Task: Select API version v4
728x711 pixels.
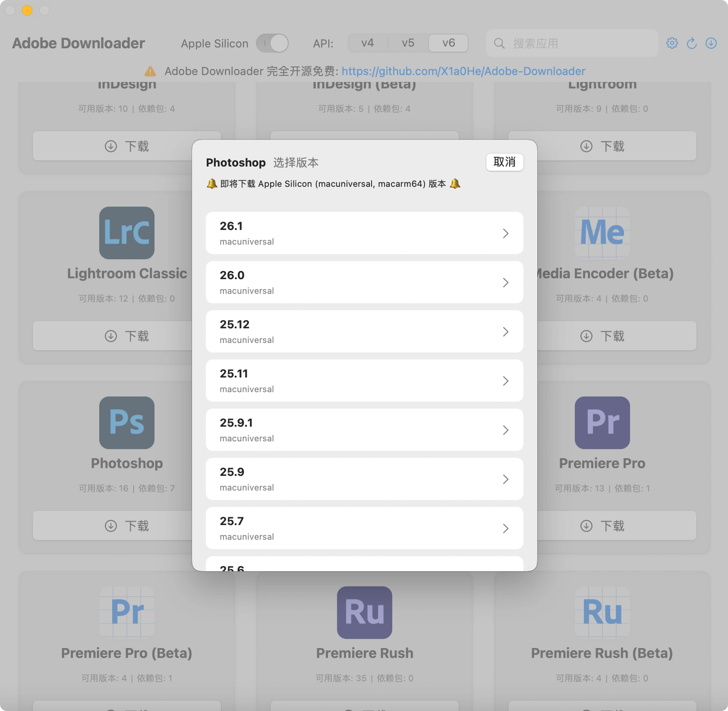Action: click(x=368, y=43)
